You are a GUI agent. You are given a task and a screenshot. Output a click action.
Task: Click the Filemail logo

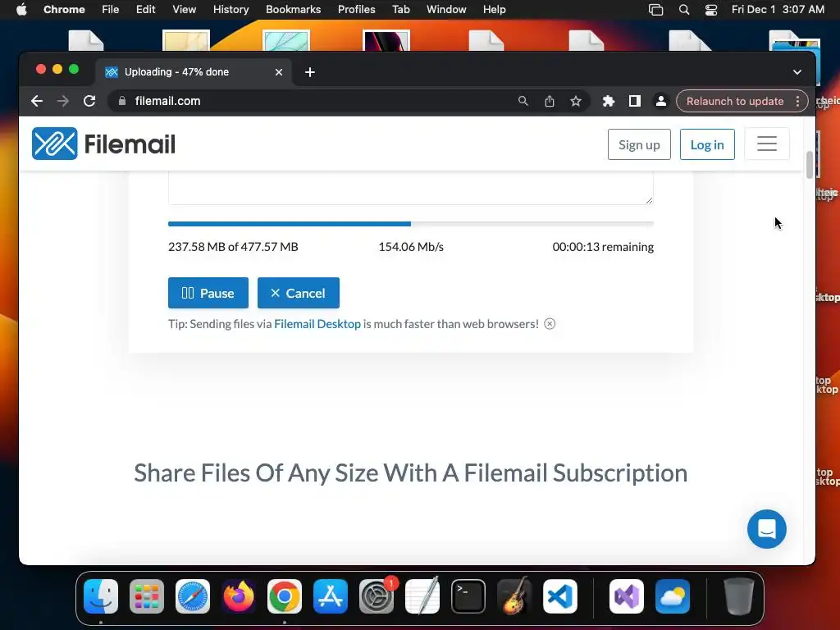tap(103, 144)
